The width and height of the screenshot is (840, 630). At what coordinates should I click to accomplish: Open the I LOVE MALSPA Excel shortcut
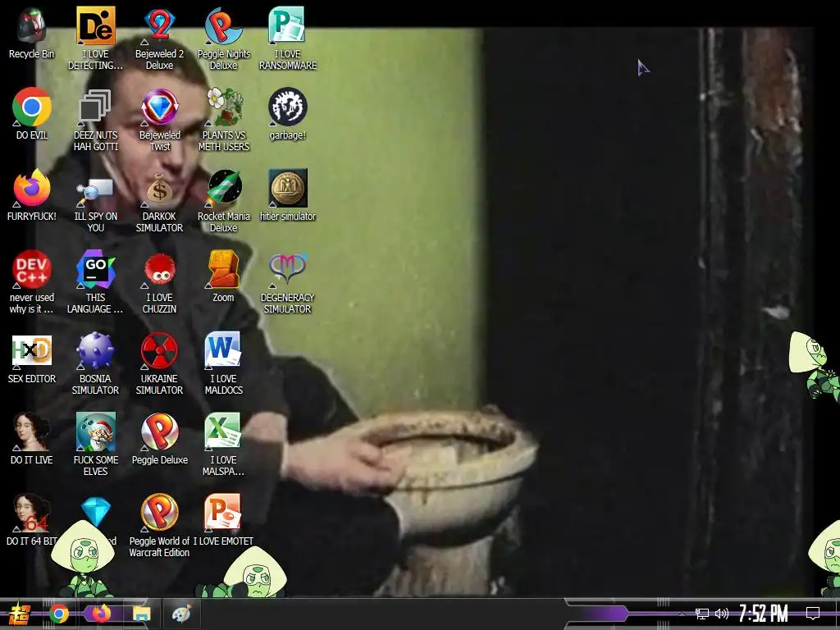pos(223,445)
